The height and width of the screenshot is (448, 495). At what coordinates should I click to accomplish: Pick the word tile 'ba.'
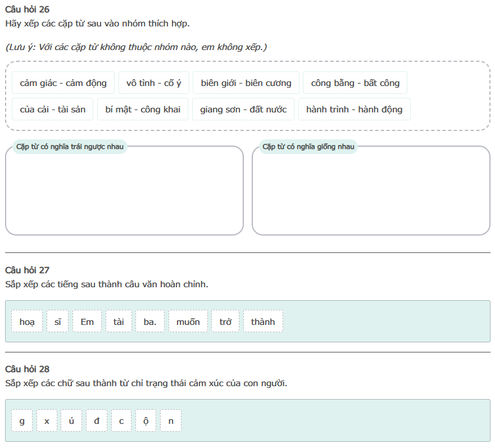150,322
